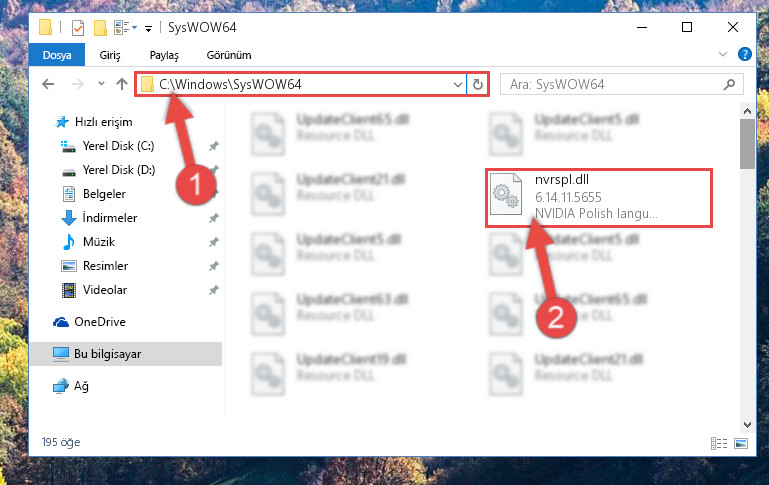Switch to details view layout icon
The width and height of the screenshot is (769, 485).
[x=719, y=443]
